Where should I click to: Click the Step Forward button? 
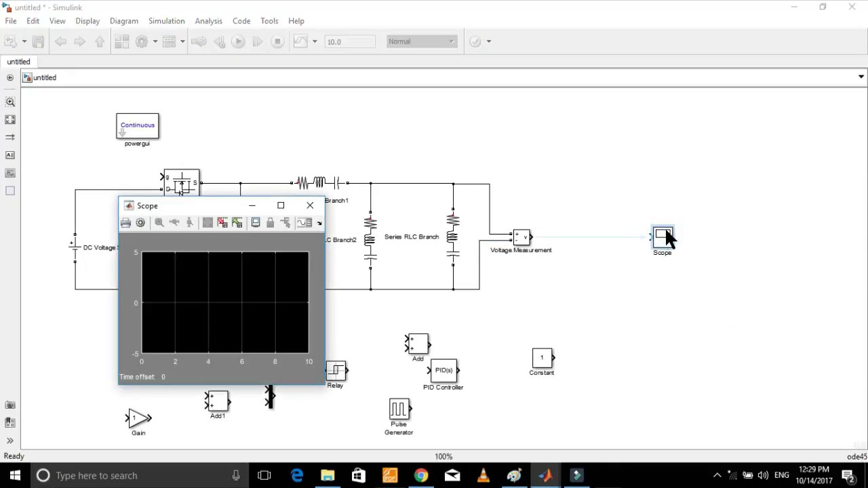(x=258, y=41)
